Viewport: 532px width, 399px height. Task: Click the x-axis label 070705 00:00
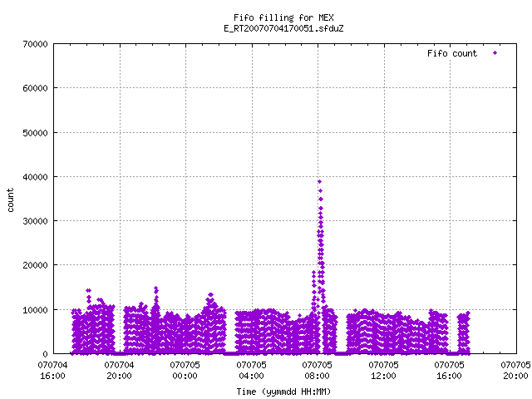tap(185, 370)
